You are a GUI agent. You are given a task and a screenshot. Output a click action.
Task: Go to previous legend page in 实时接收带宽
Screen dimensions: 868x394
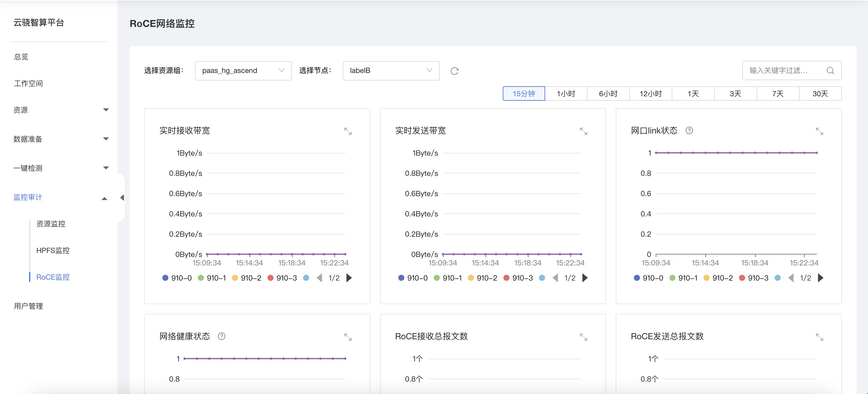click(x=320, y=278)
